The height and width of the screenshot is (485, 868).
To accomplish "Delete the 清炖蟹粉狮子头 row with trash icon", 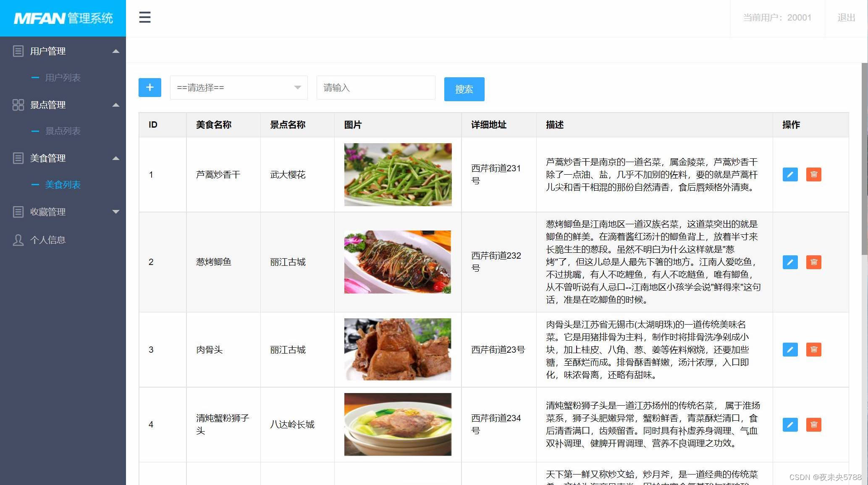I will point(813,425).
